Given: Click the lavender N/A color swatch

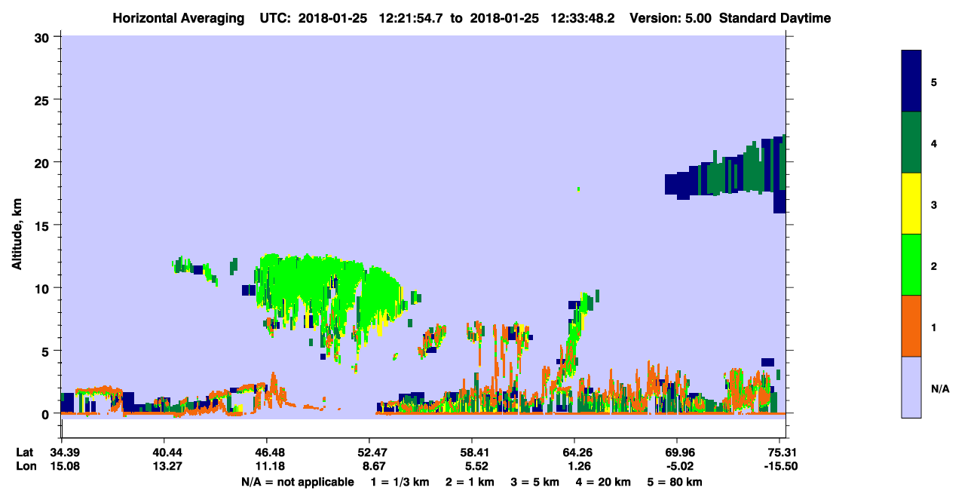Looking at the screenshot, I should (x=911, y=387).
